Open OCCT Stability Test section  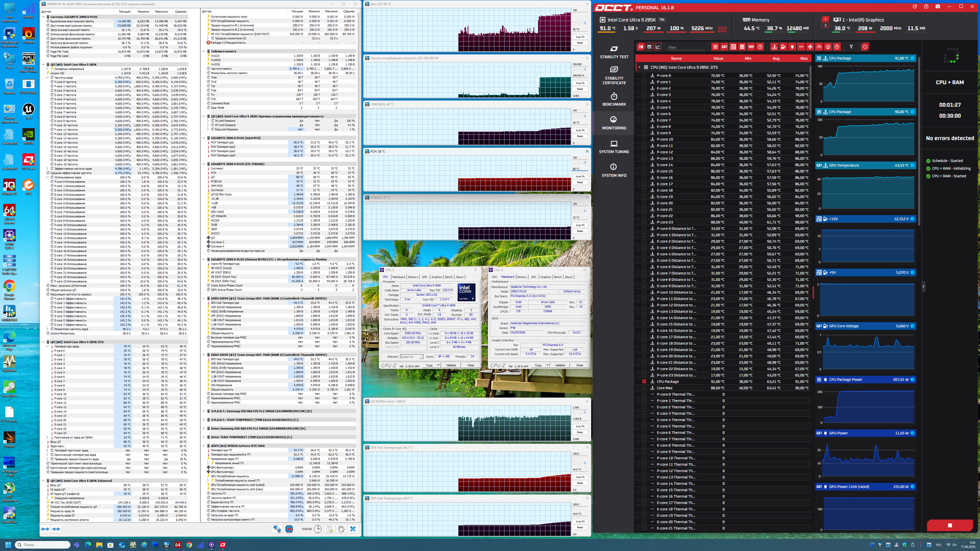pos(614,53)
